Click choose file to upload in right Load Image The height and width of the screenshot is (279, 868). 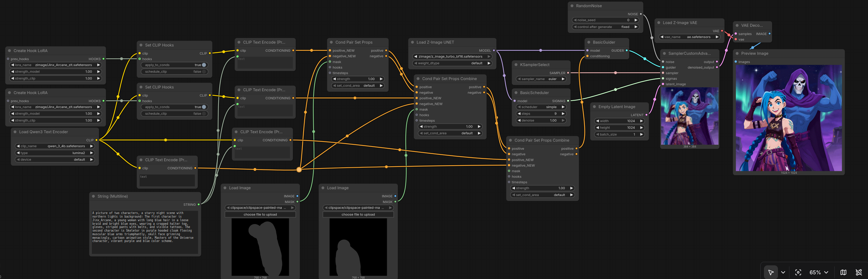358,215
